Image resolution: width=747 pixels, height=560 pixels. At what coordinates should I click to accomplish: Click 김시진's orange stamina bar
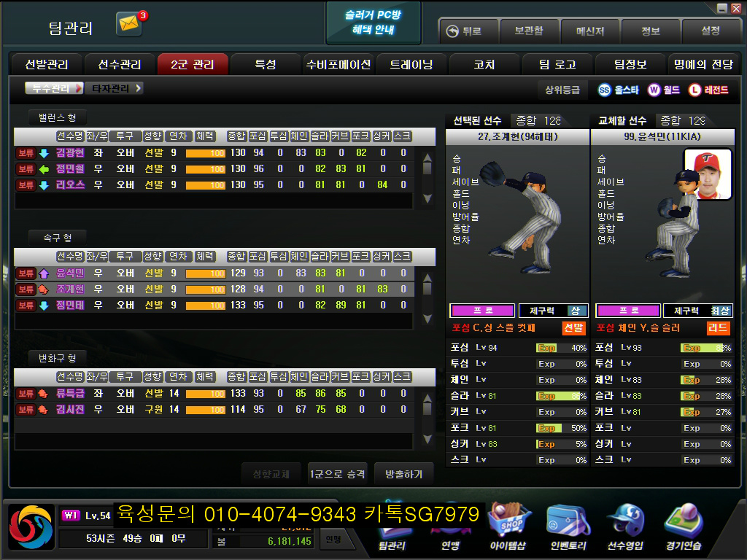point(205,411)
